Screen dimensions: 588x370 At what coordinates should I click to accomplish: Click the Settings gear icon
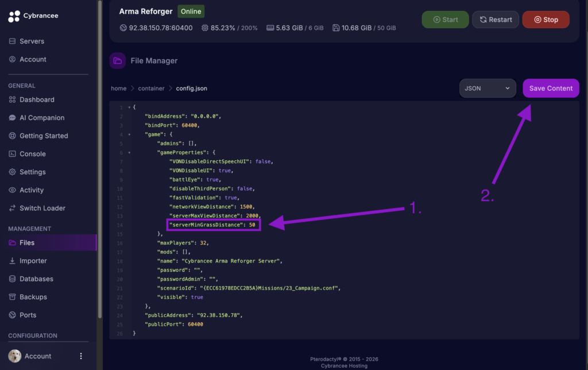tap(13, 172)
